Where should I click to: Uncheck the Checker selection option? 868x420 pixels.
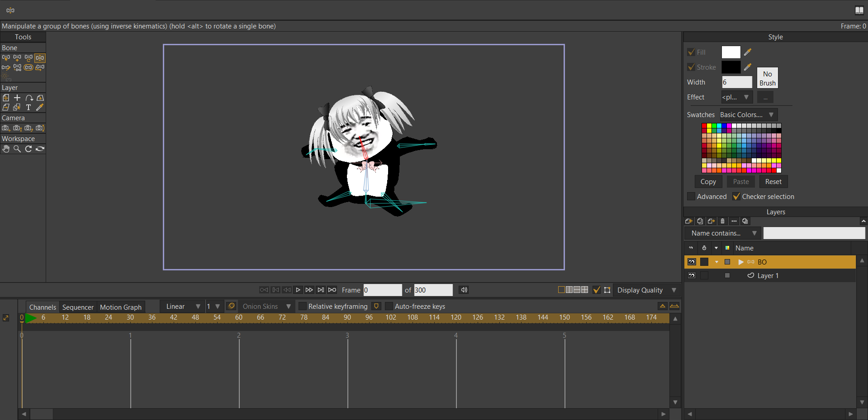tap(736, 197)
